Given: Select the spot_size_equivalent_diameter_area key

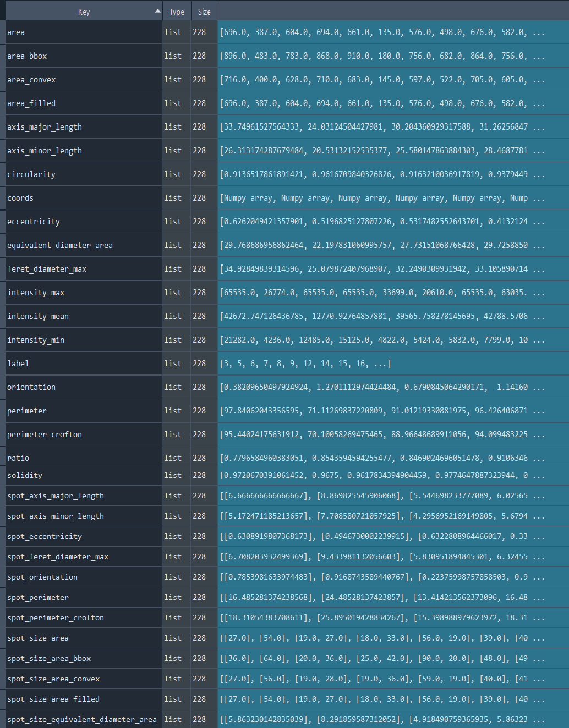Looking at the screenshot, I should [82, 719].
